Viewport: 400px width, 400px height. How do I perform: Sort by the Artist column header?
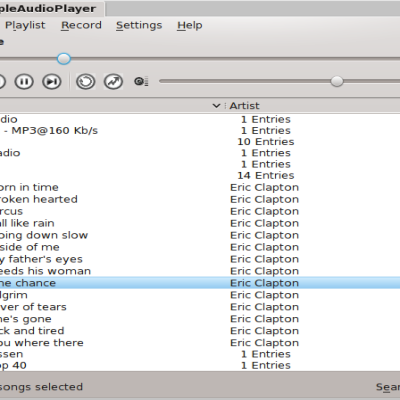(x=244, y=106)
